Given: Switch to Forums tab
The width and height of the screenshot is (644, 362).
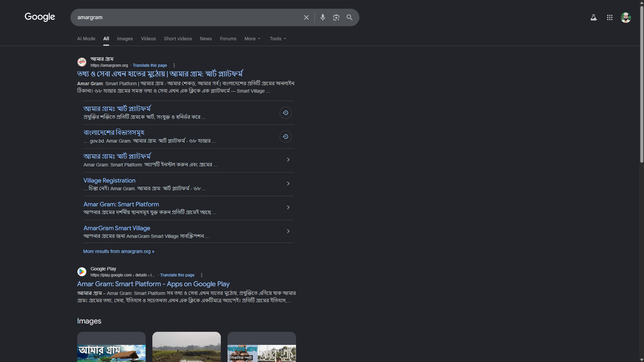Looking at the screenshot, I should click(228, 39).
